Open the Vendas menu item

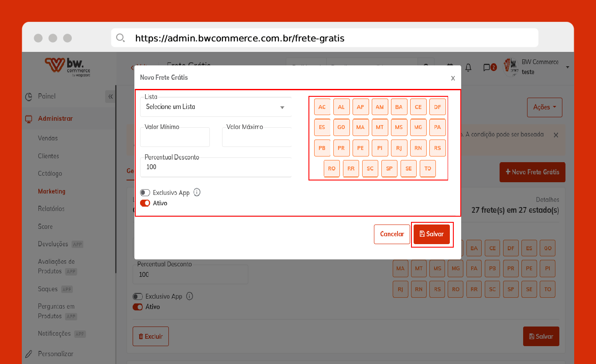[48, 138]
